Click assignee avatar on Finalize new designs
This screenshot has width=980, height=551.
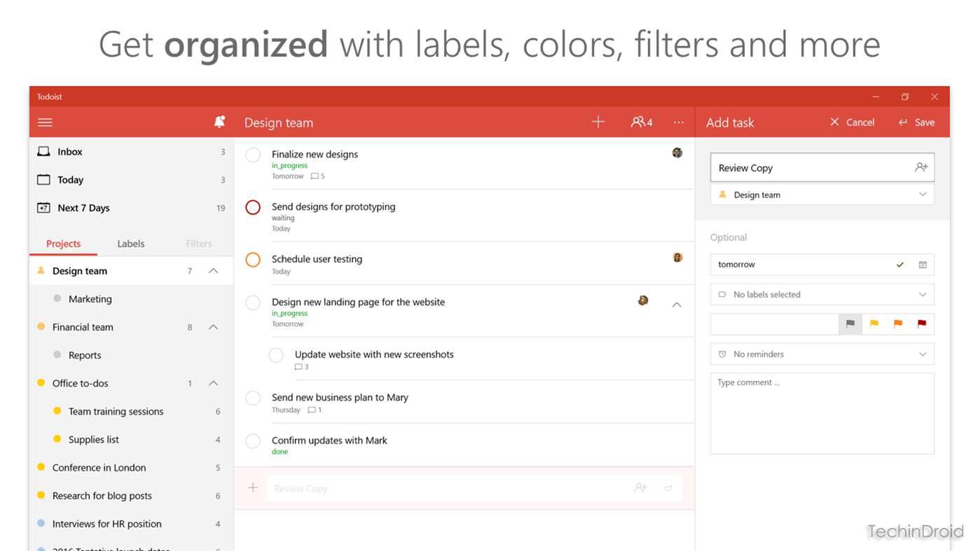tap(677, 153)
